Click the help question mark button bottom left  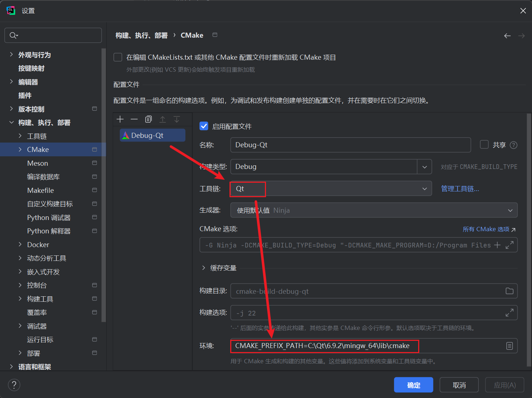tap(14, 385)
